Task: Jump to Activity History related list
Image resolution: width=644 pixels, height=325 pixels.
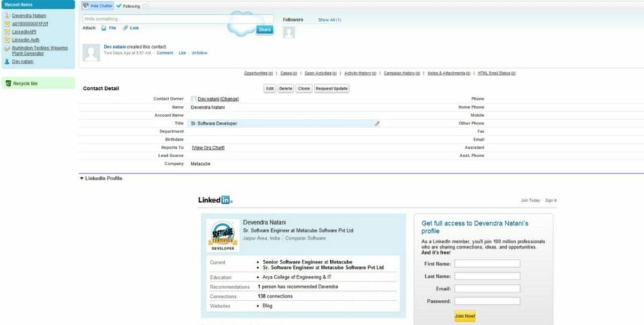Action: pos(360,73)
